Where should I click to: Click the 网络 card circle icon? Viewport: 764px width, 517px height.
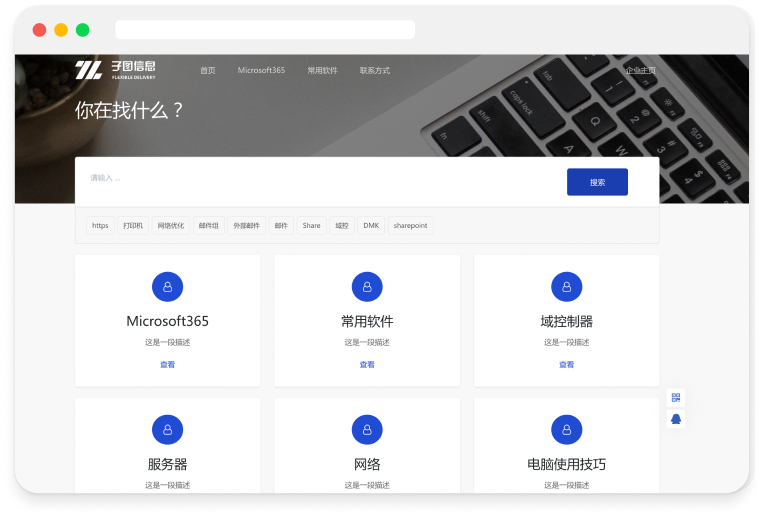[367, 430]
